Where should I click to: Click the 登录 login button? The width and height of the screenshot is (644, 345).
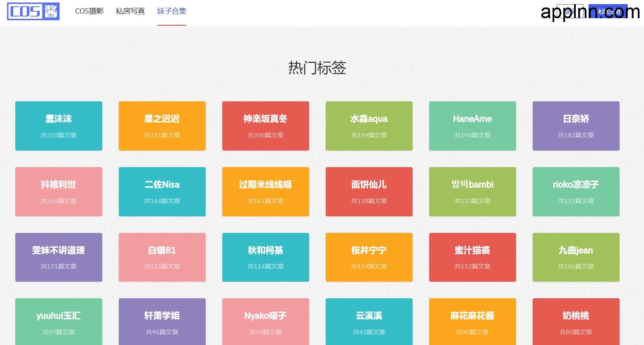tap(570, 12)
